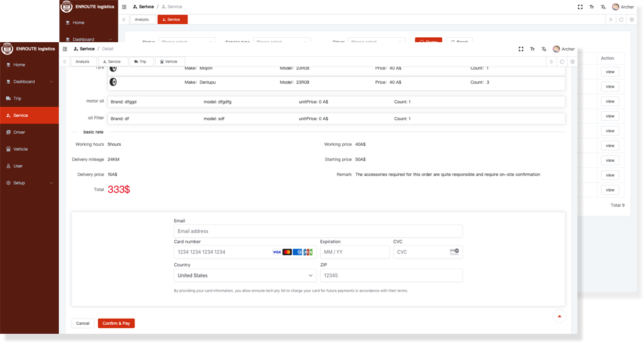Click the Cancel button
This screenshot has height=343, width=644.
(82, 323)
